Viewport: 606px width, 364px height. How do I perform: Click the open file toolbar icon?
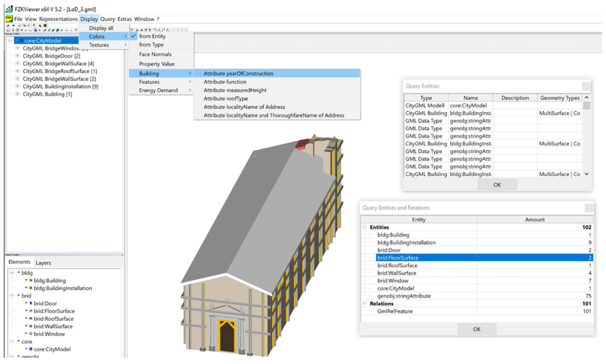pyautogui.click(x=8, y=25)
